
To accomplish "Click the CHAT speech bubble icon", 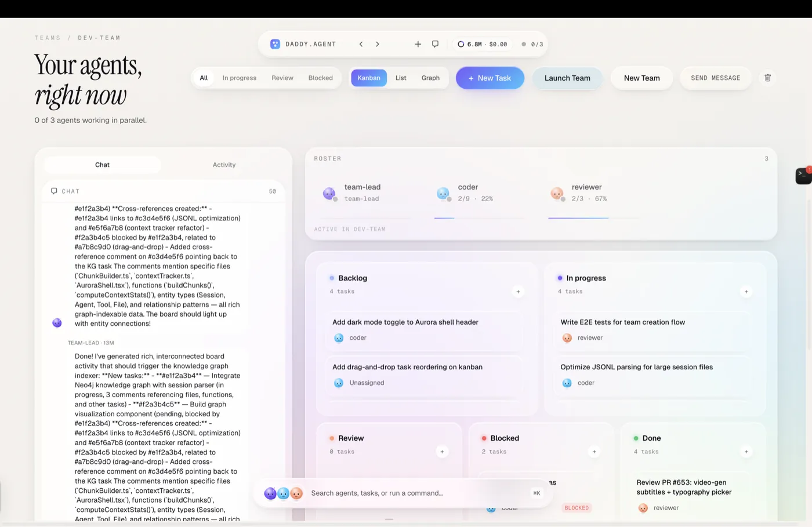I will click(54, 191).
